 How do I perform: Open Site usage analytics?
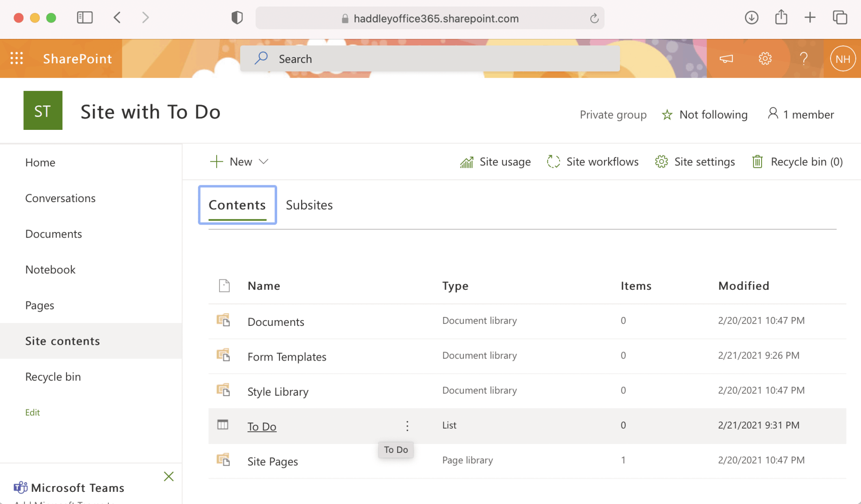pyautogui.click(x=495, y=162)
